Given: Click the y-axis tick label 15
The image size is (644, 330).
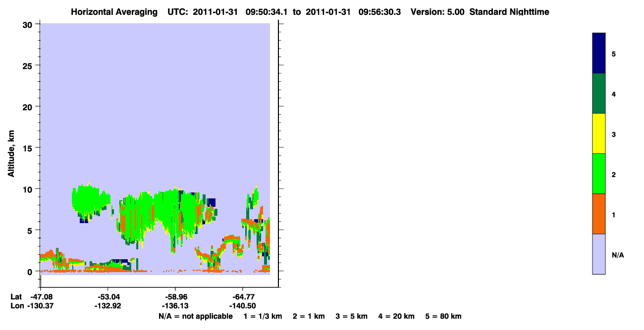Looking at the screenshot, I should pos(28,148).
